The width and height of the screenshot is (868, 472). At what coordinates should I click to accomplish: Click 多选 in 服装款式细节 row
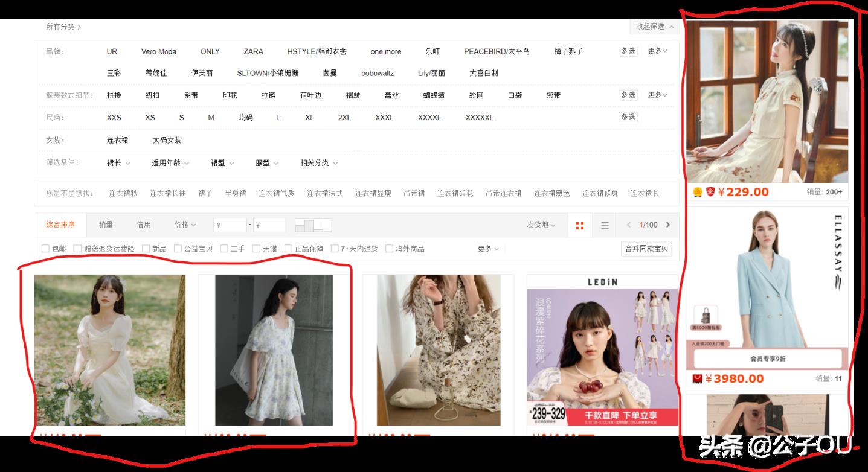628,95
